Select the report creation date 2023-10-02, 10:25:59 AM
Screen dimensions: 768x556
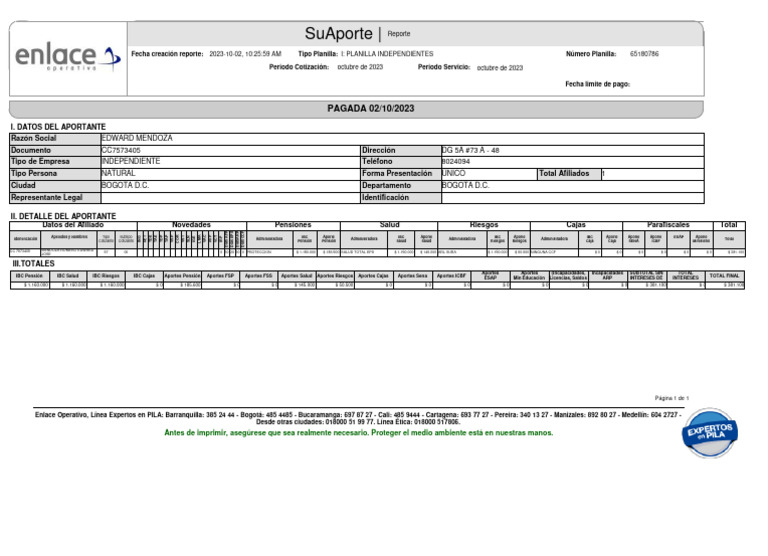point(245,54)
